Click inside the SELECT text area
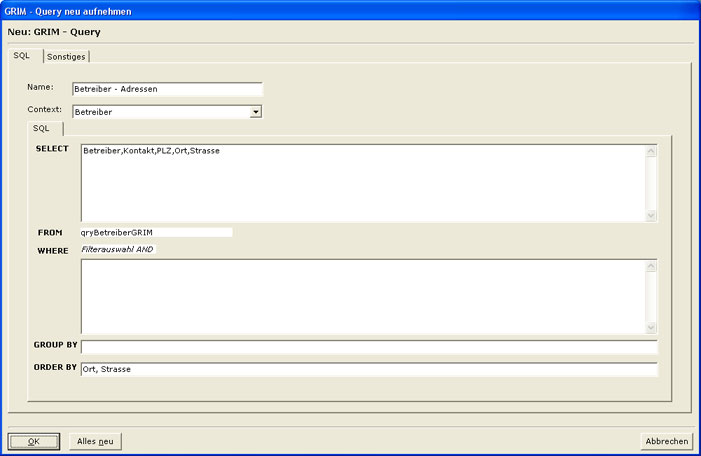This screenshot has height=456, width=701. tap(362, 183)
